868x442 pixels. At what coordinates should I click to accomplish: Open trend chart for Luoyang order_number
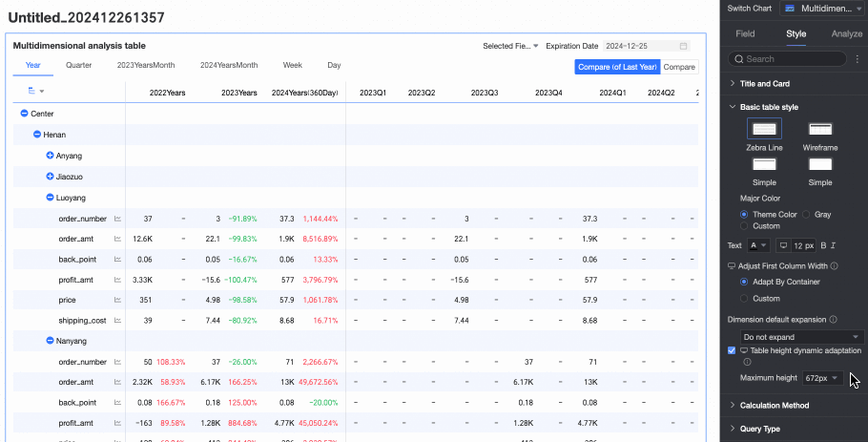(x=118, y=219)
